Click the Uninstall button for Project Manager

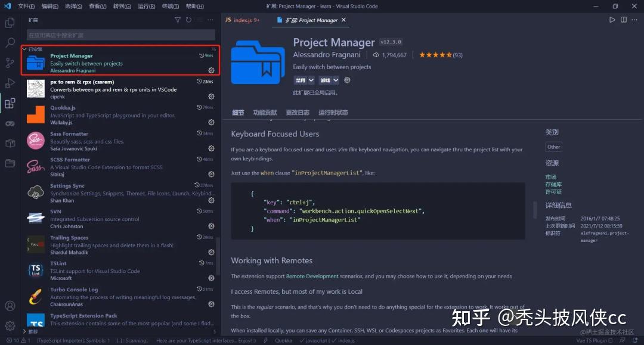pos(326,80)
